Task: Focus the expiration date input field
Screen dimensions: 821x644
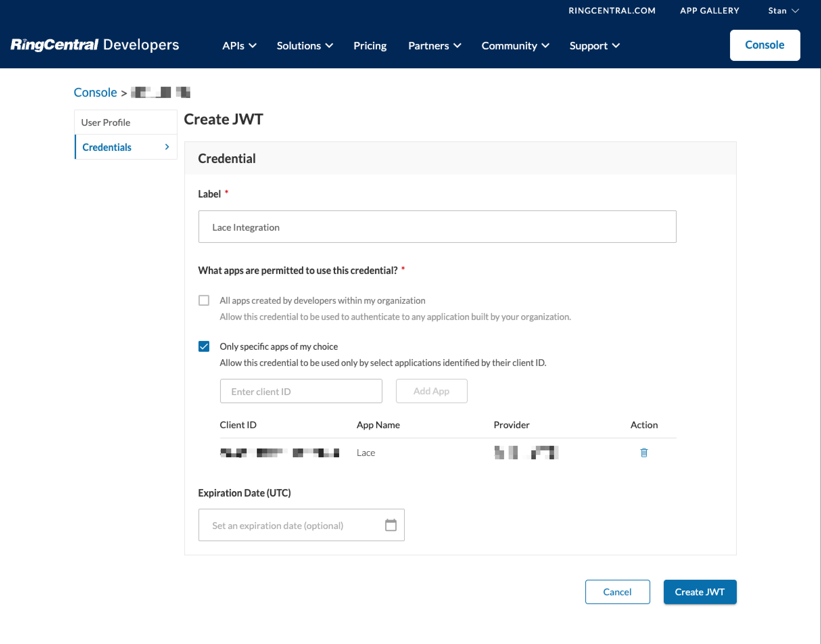Action: [301, 525]
